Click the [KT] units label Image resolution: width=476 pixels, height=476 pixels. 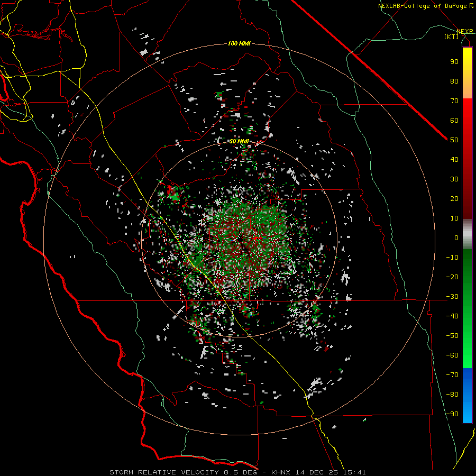click(452, 36)
